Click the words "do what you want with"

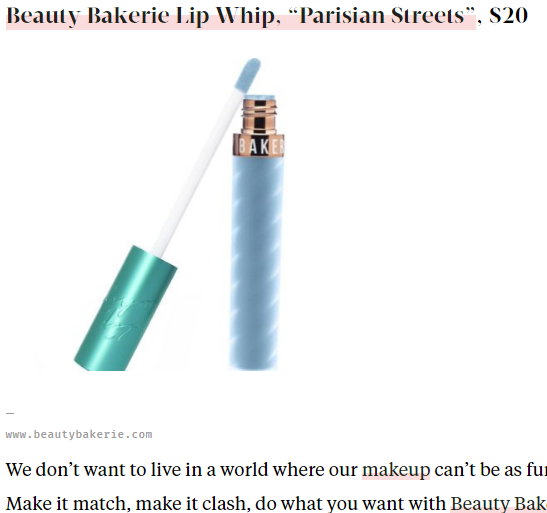[x=350, y=504]
